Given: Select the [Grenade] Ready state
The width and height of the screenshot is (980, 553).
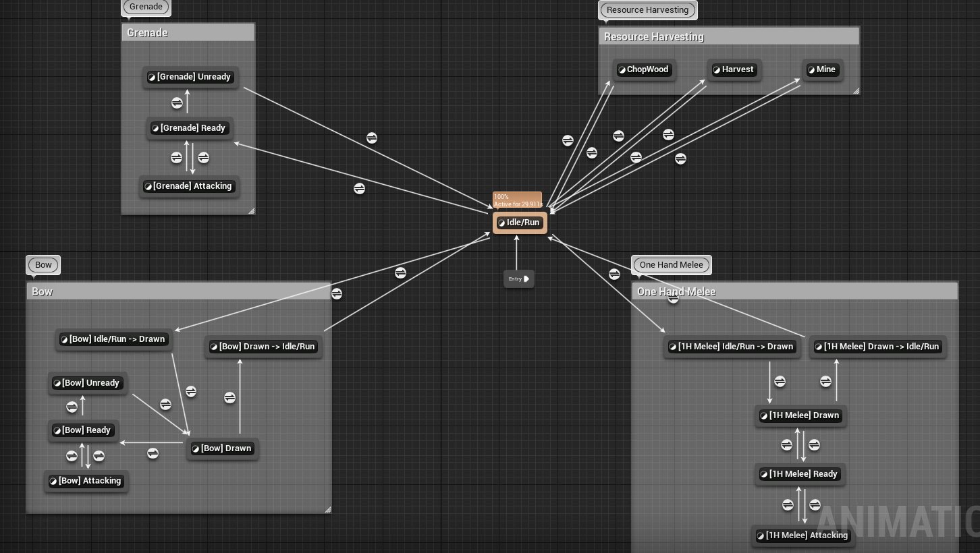Looking at the screenshot, I should click(x=188, y=128).
